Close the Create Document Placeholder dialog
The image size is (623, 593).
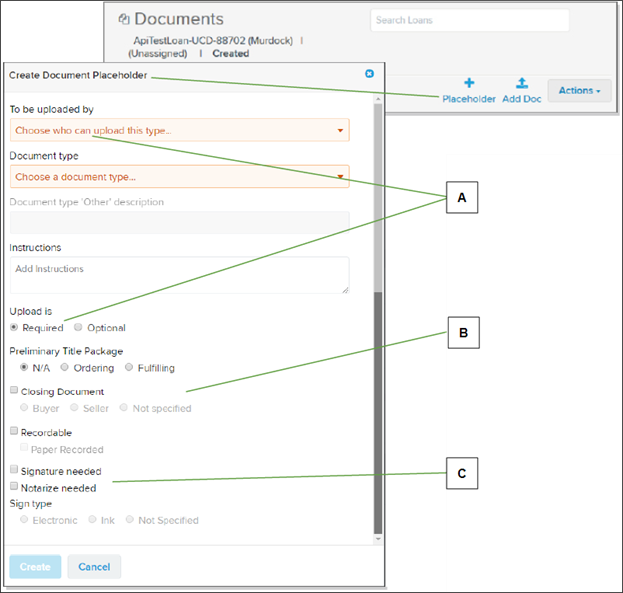[370, 74]
